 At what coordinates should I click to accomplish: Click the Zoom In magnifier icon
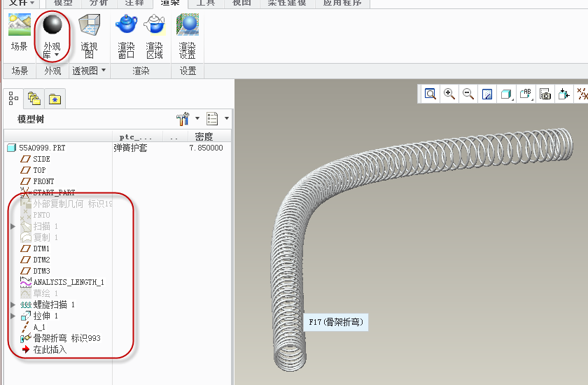click(449, 94)
